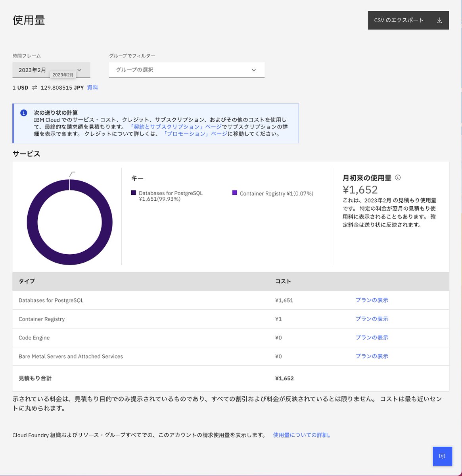Open the feedback chat icon button
This screenshot has height=476, width=462.
(x=442, y=456)
